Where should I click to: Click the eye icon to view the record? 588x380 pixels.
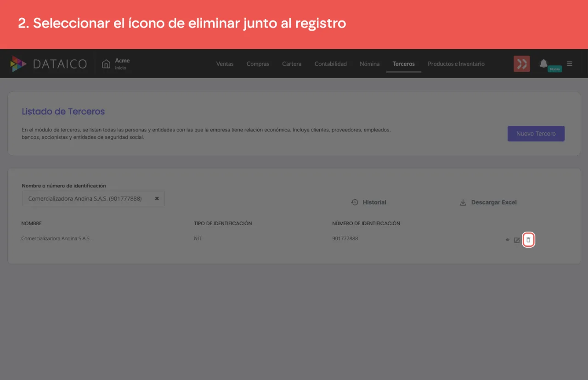[x=508, y=240]
